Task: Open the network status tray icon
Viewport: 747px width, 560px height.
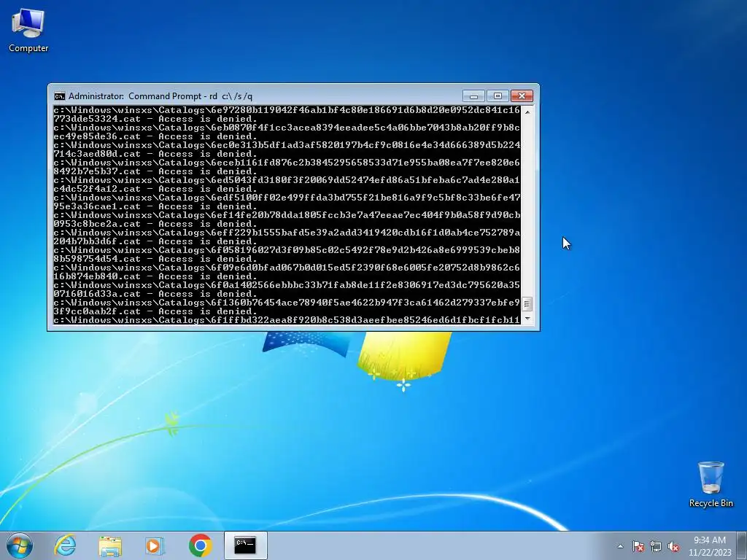Action: coord(656,546)
